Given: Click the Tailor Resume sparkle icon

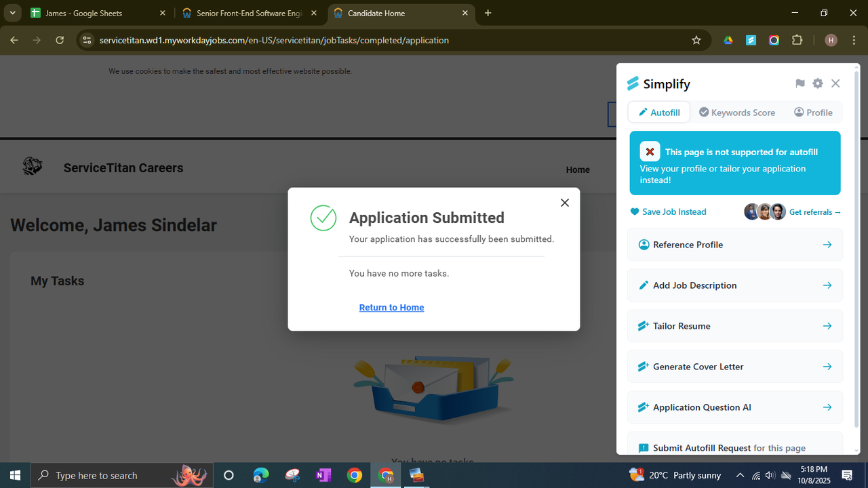Looking at the screenshot, I should click(643, 325).
